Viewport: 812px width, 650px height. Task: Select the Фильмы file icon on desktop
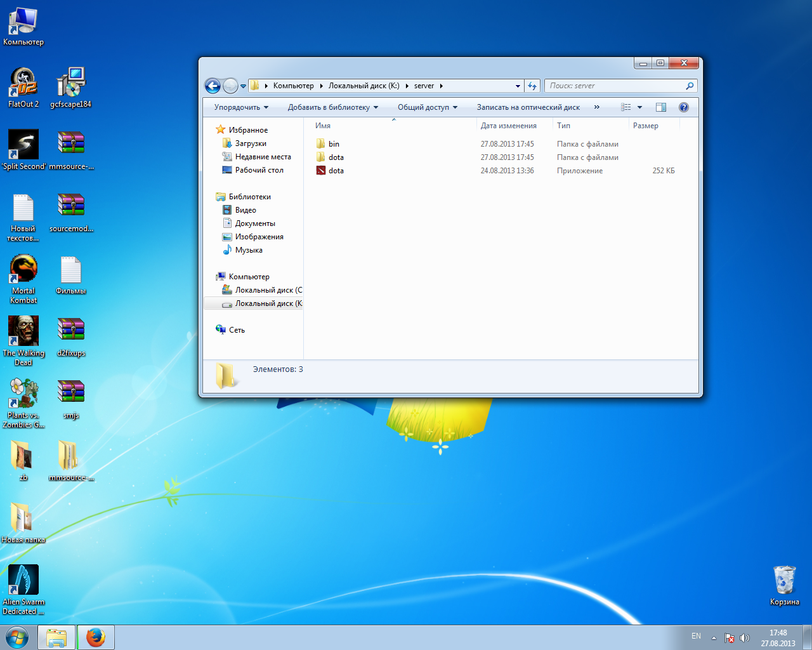tap(71, 275)
